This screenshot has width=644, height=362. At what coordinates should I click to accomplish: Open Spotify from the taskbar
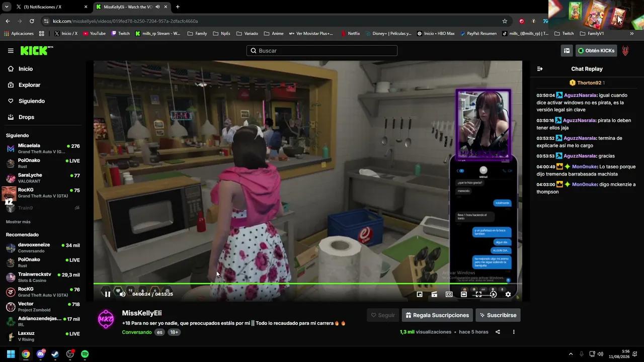(85, 354)
